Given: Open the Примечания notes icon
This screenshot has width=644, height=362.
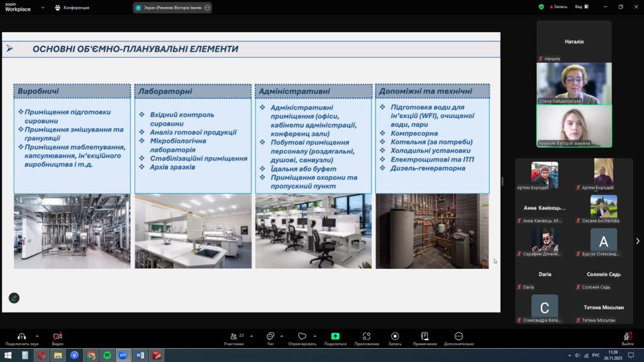Looking at the screenshot, I should coord(425,336).
